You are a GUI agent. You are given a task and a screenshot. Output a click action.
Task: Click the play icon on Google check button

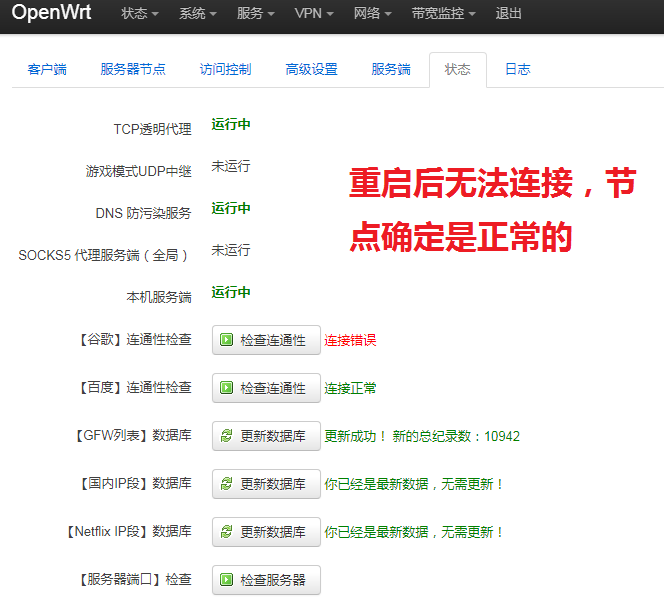click(227, 340)
